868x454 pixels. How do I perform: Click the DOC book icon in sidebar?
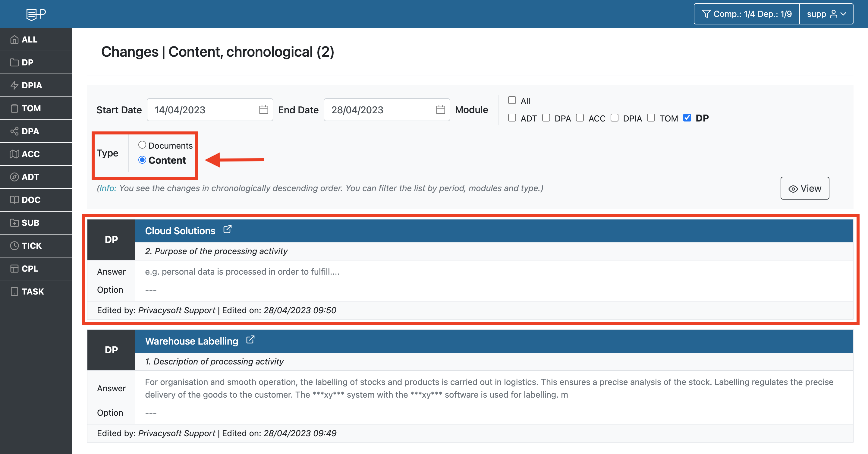pyautogui.click(x=14, y=200)
